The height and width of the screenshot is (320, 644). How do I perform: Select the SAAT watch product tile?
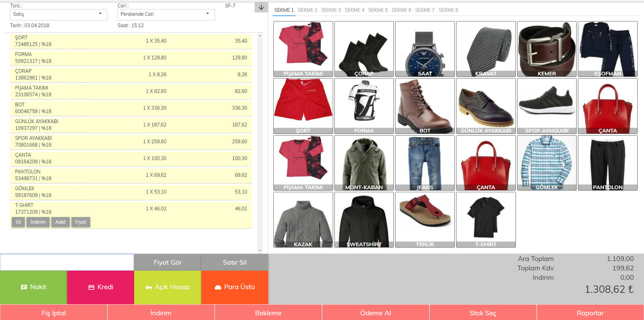pos(425,49)
